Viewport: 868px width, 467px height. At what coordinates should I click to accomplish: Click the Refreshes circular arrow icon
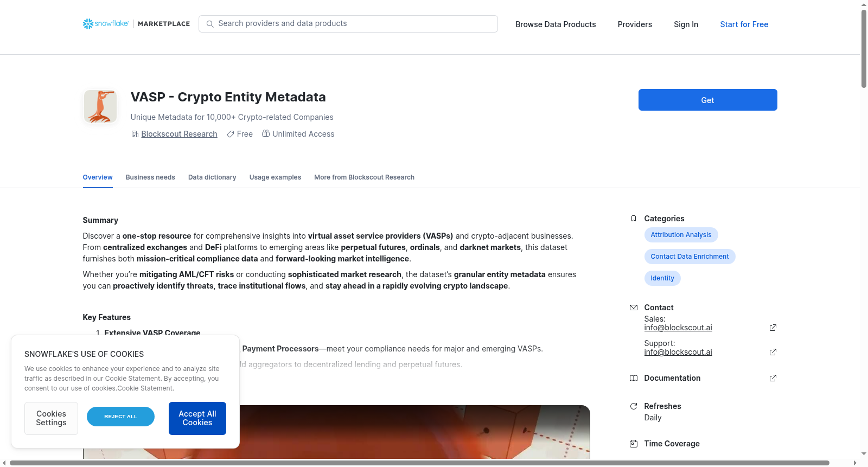coord(634,406)
